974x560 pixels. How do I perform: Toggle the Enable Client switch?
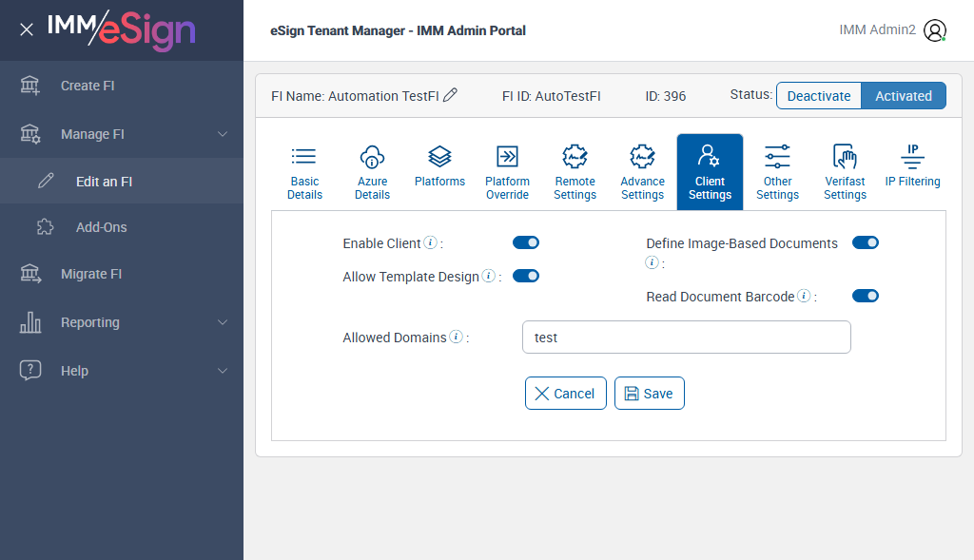point(526,242)
